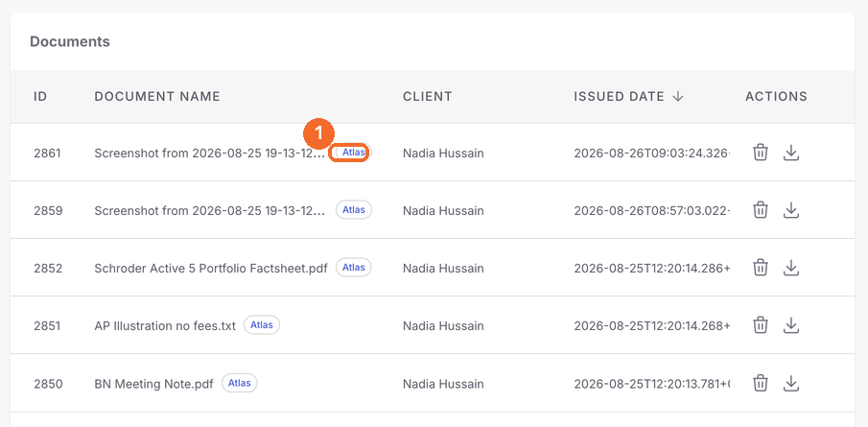The height and width of the screenshot is (427, 868).
Task: Select ID 2861 cell
Action: [47, 153]
